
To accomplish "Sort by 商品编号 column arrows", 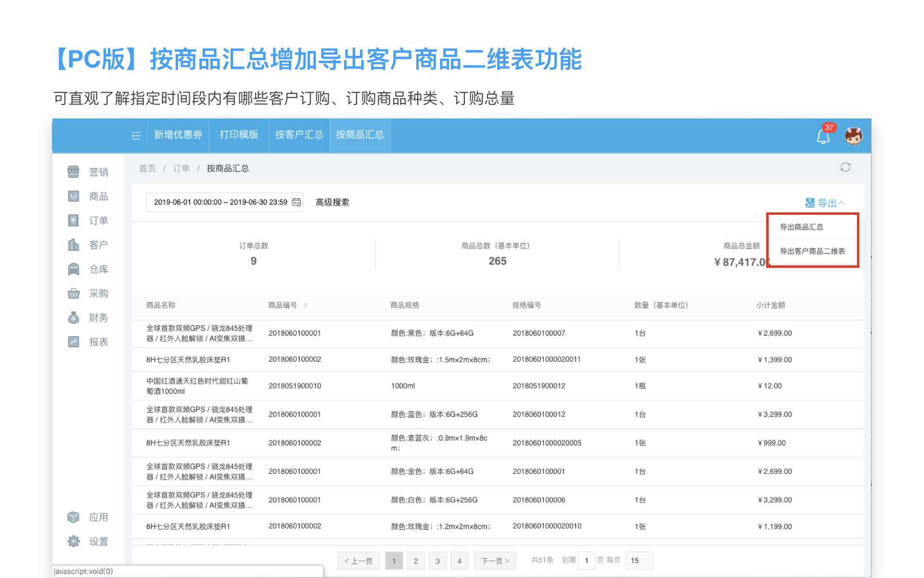I will 306,305.
